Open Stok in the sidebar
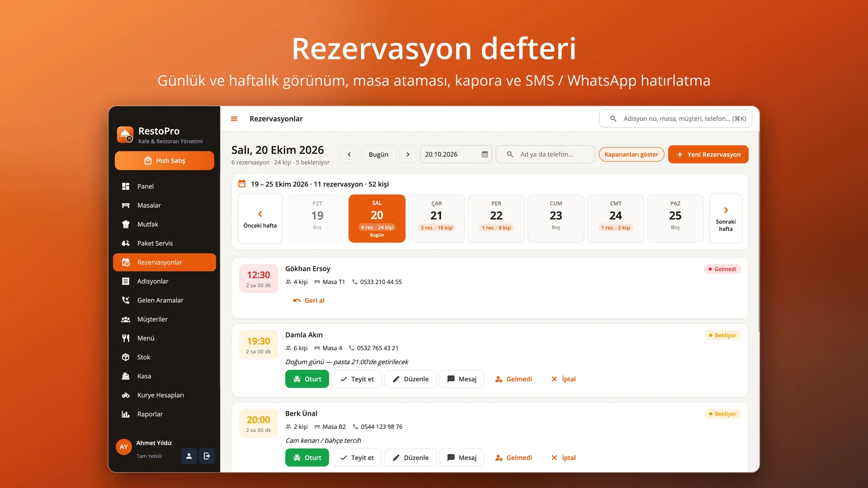The image size is (868, 488). (165, 357)
